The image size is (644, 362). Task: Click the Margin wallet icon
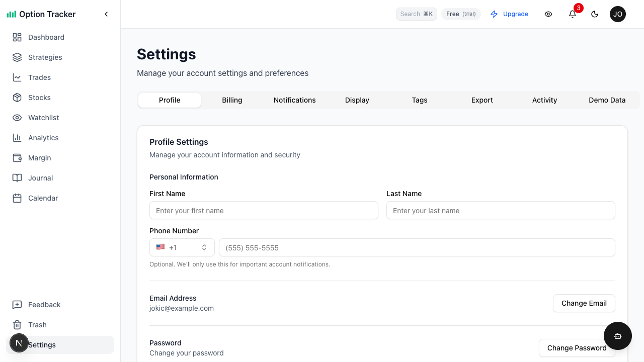(x=17, y=158)
